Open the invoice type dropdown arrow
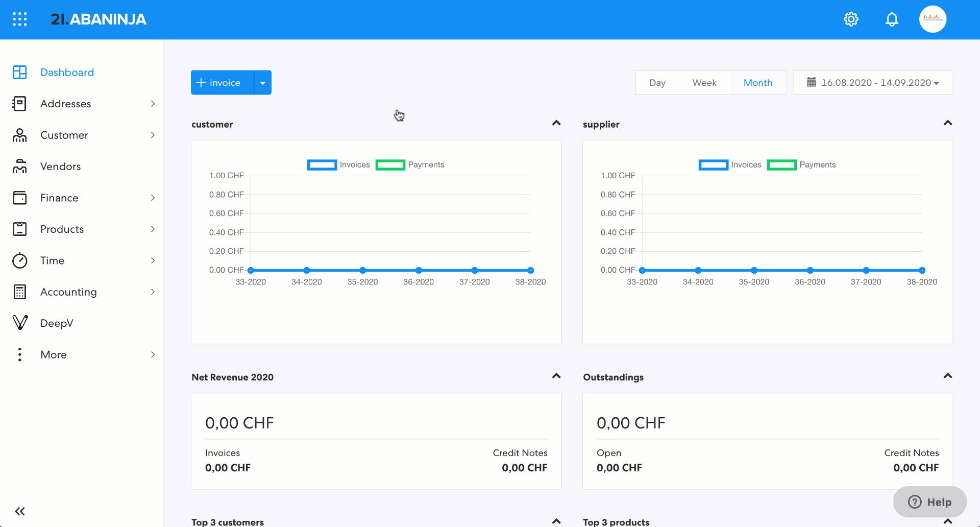 coord(263,82)
